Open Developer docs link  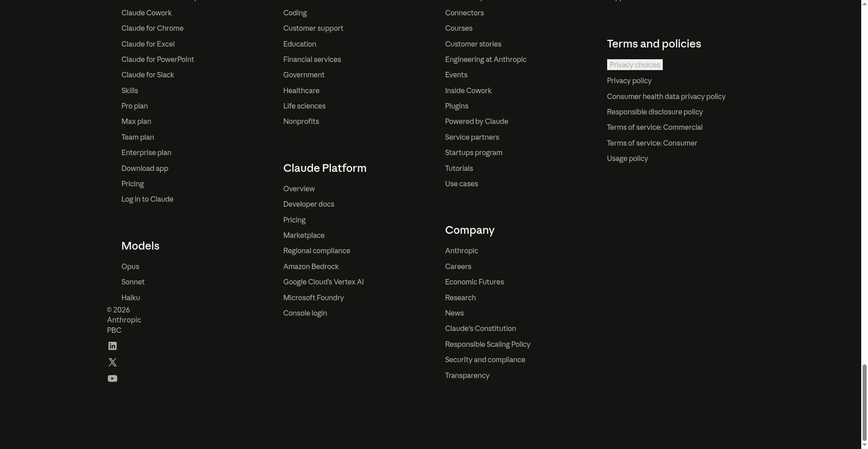click(x=308, y=204)
